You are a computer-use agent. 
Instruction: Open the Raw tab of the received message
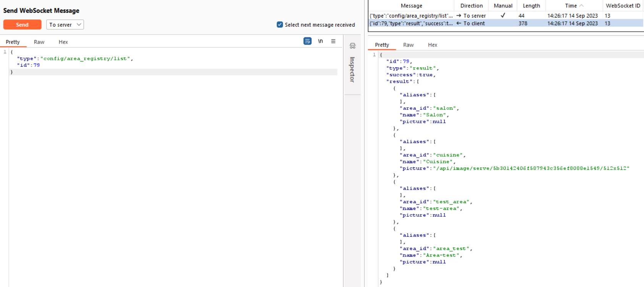[408, 45]
